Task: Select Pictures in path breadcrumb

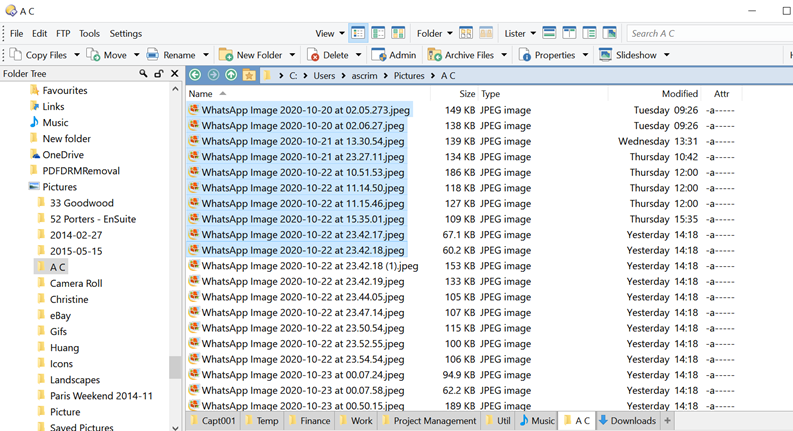Action: (409, 75)
